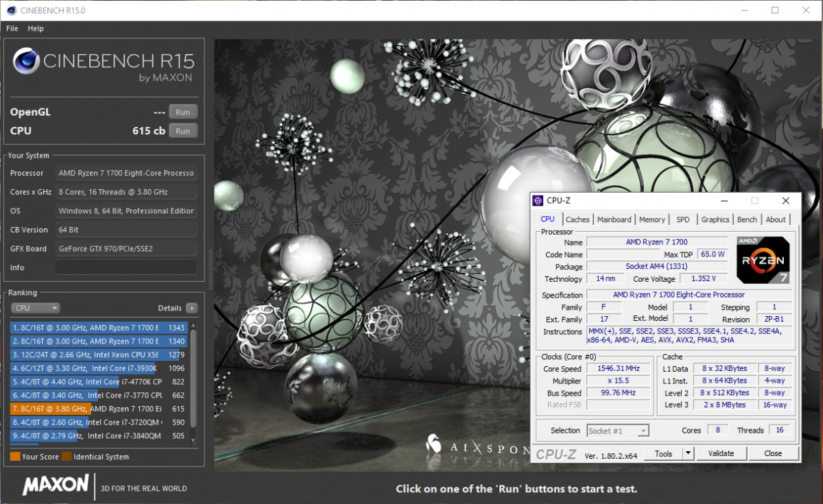Open the SPD tab in CPU-Z
The width and height of the screenshot is (823, 504).
(x=683, y=219)
